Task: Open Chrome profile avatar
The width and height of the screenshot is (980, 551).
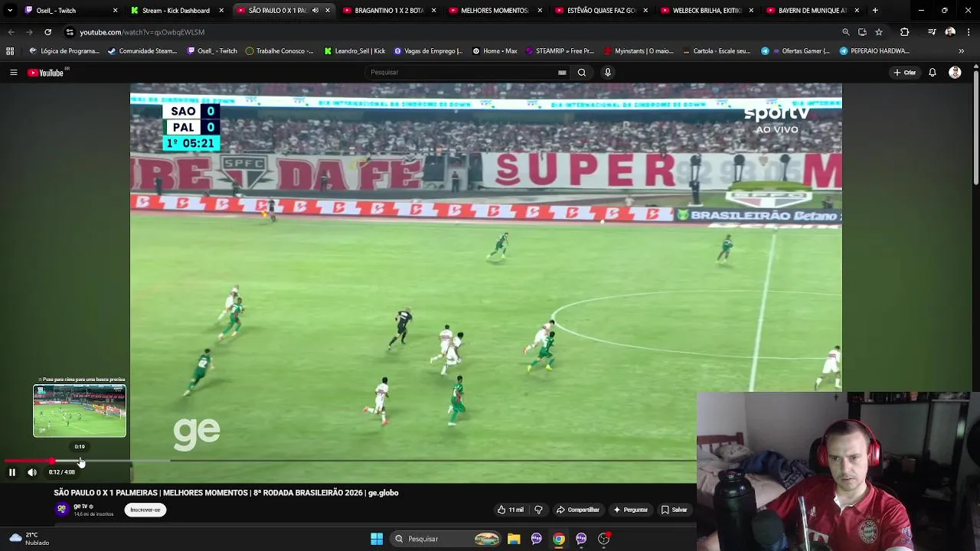Action: 950,32
